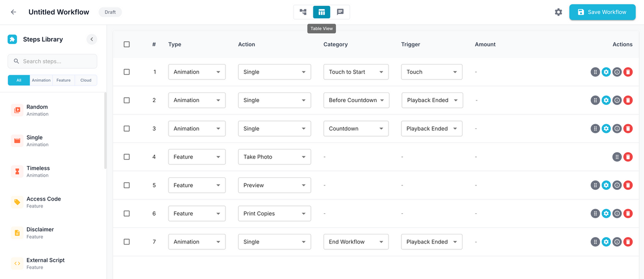This screenshot has height=279, width=644.
Task: Check the box for row 1
Action: tap(127, 72)
